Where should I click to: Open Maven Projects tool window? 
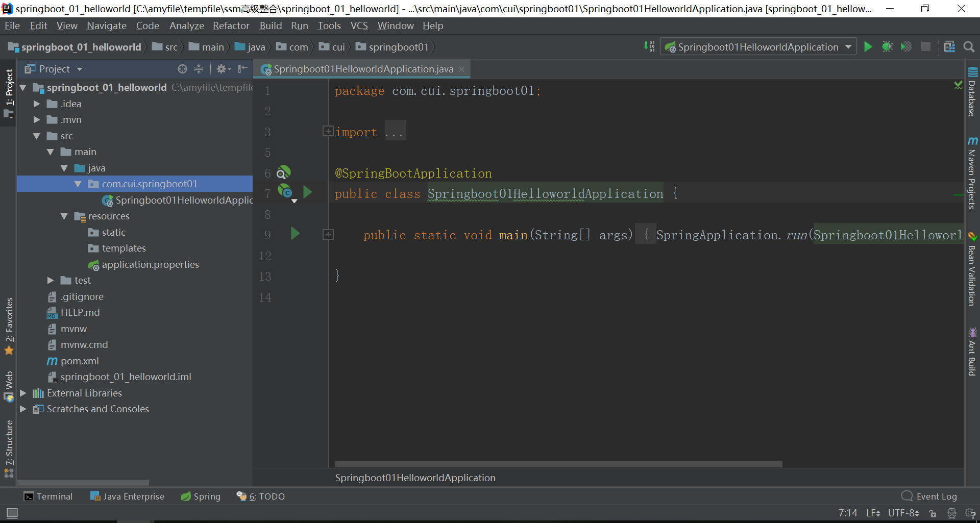click(x=972, y=172)
